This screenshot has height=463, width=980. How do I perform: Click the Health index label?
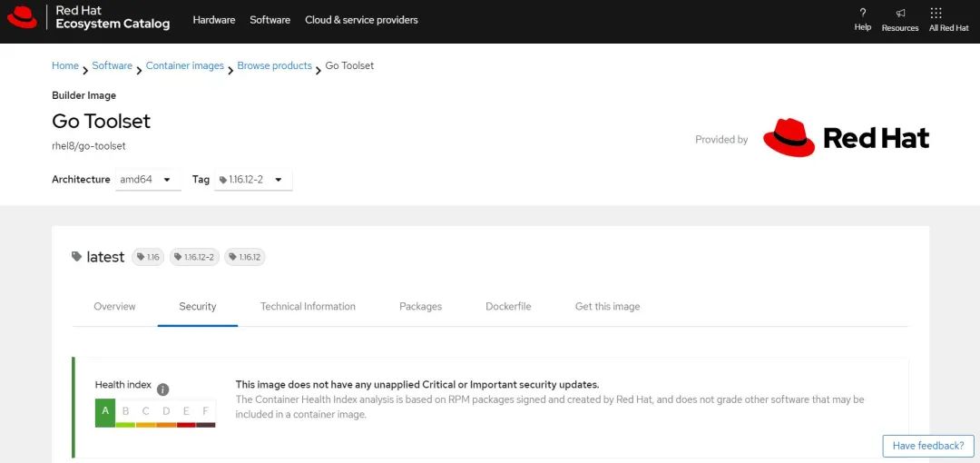click(123, 385)
